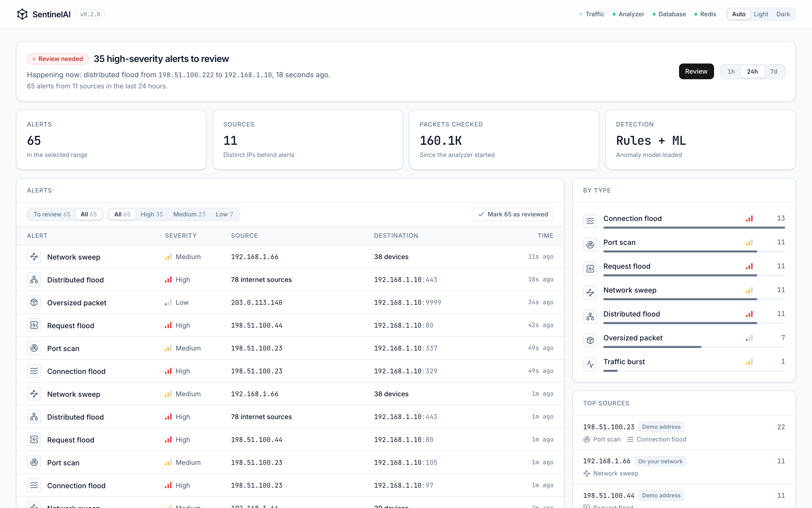Switch theme to Light
Screen dimensions: 812x508
(x=761, y=14)
